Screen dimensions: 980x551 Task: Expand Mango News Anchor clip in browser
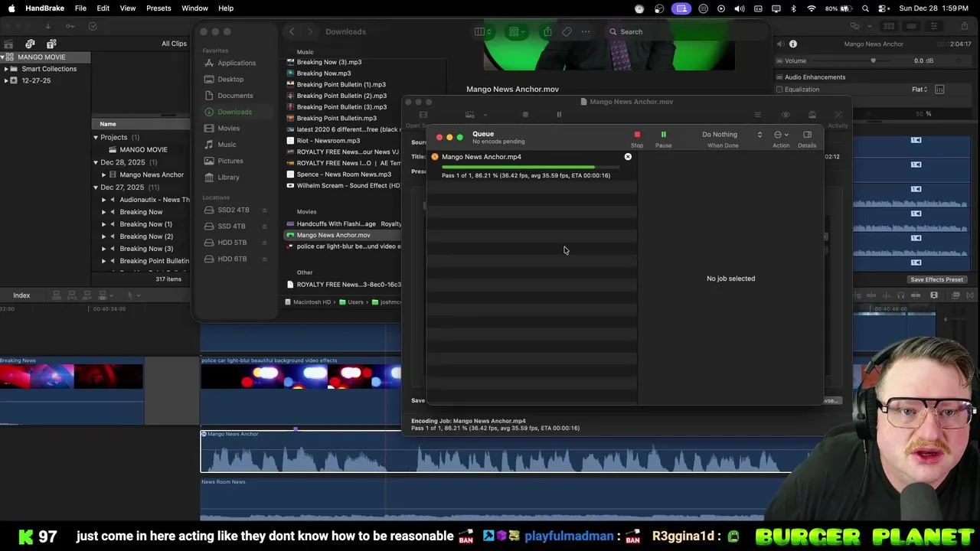coord(104,174)
